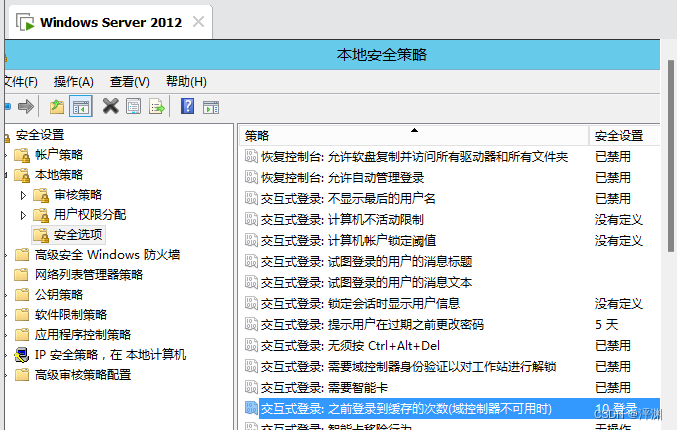The height and width of the screenshot is (430, 677).
Task: Click the vertical scrollbar thumb at right edge
Action: 671,155
